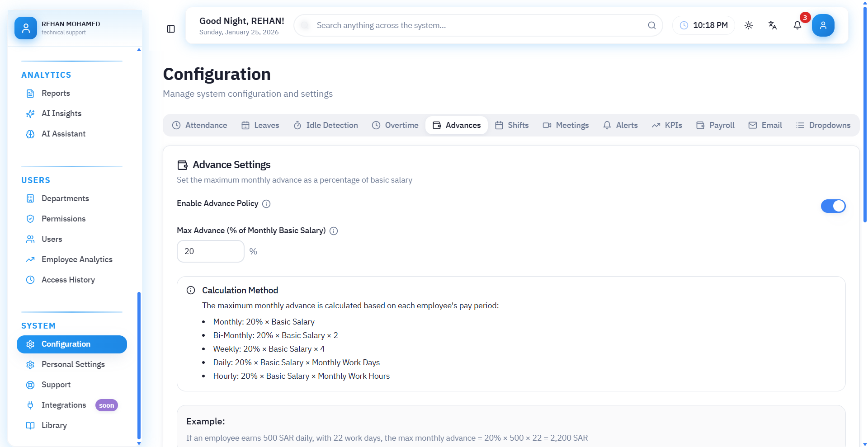Click the user profile avatar button

(823, 25)
